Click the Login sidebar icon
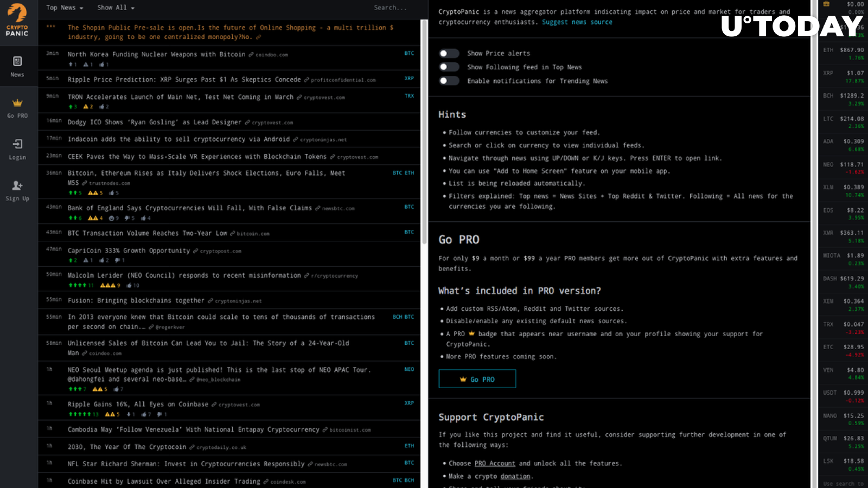This screenshot has height=488, width=868. [17, 149]
